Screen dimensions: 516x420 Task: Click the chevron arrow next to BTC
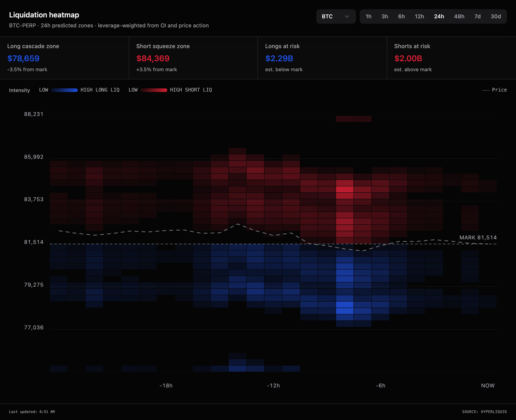(x=347, y=17)
